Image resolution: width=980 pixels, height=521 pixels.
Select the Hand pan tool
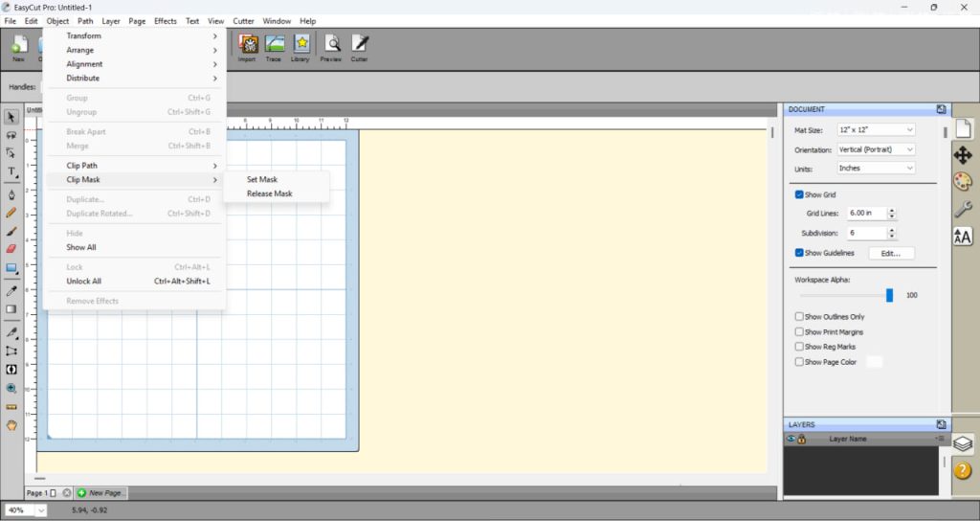click(x=11, y=425)
